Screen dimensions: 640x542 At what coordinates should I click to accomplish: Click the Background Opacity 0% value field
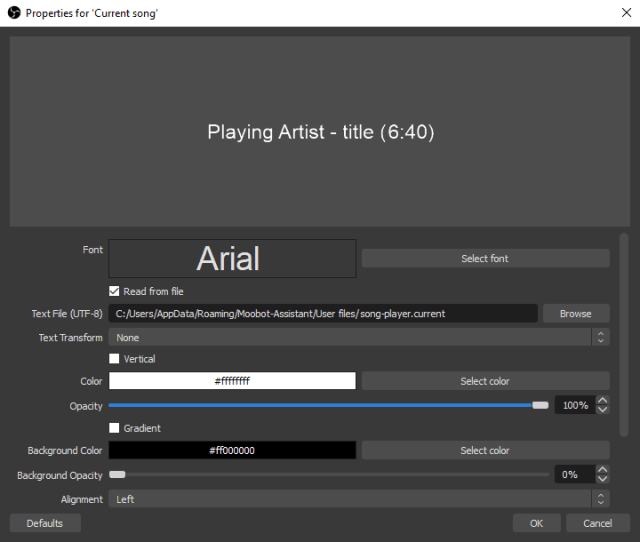click(575, 474)
